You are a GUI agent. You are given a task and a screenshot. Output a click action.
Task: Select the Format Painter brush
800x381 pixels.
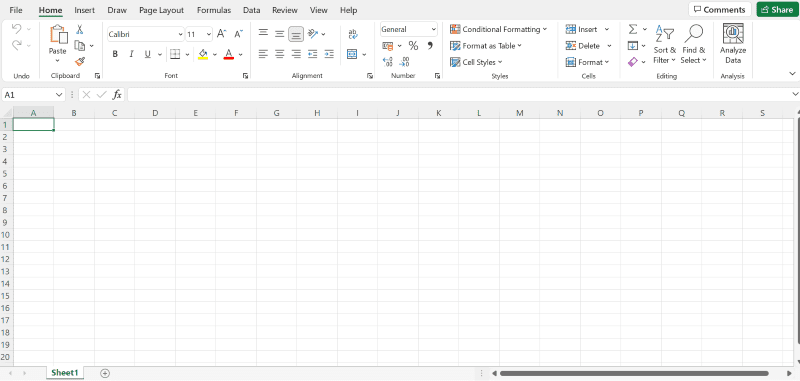click(x=80, y=61)
